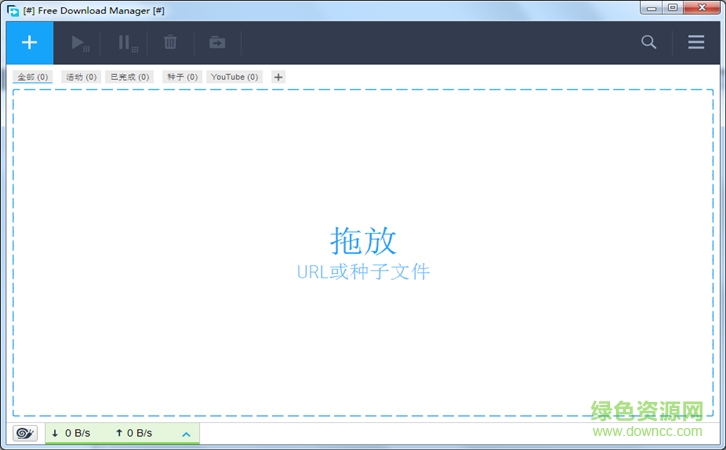Open the hamburger main menu

(x=696, y=42)
